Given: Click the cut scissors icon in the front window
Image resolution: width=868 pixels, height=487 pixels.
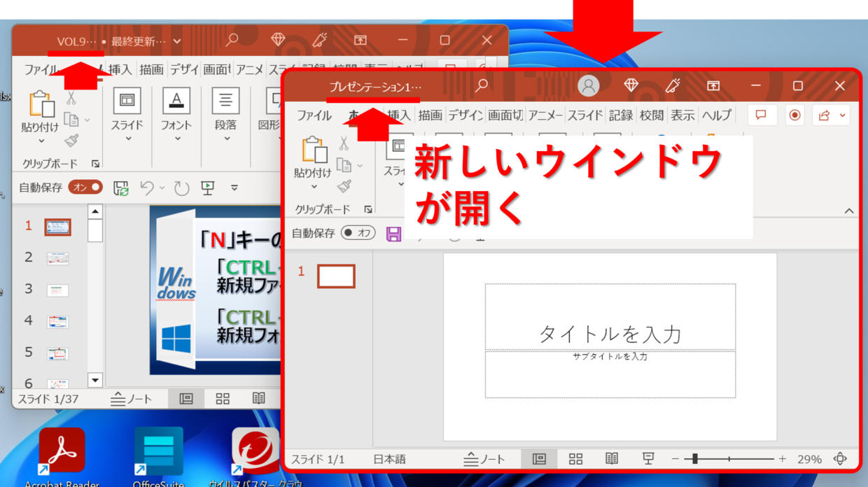Looking at the screenshot, I should (x=343, y=143).
